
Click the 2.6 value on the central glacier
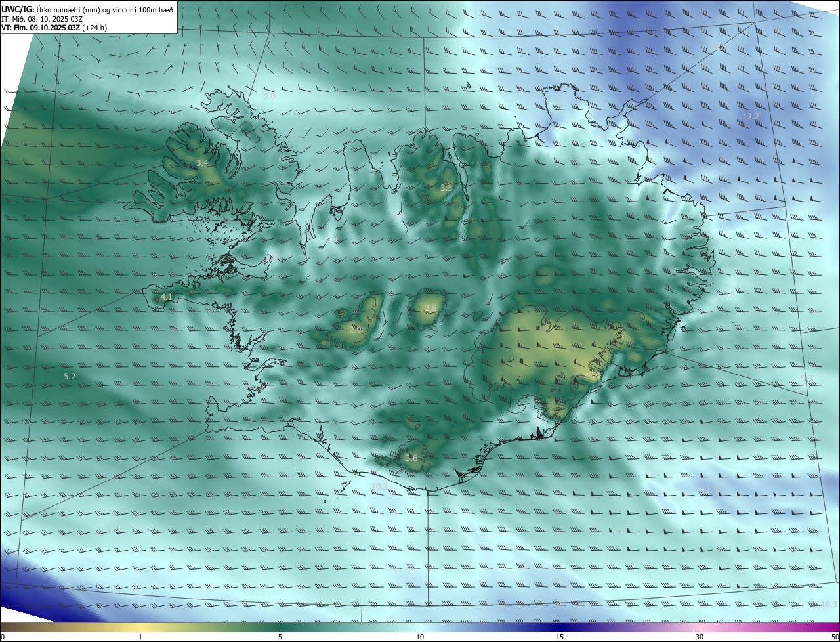[430, 309]
